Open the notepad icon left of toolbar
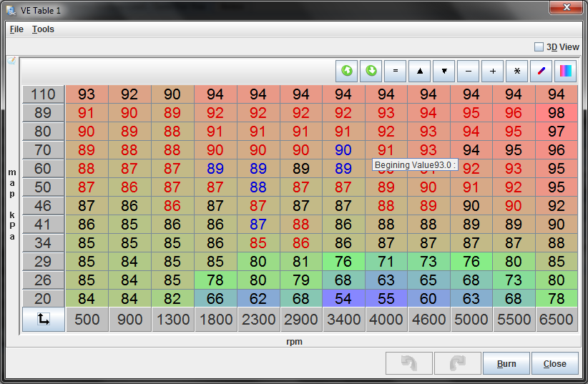 coord(11,60)
